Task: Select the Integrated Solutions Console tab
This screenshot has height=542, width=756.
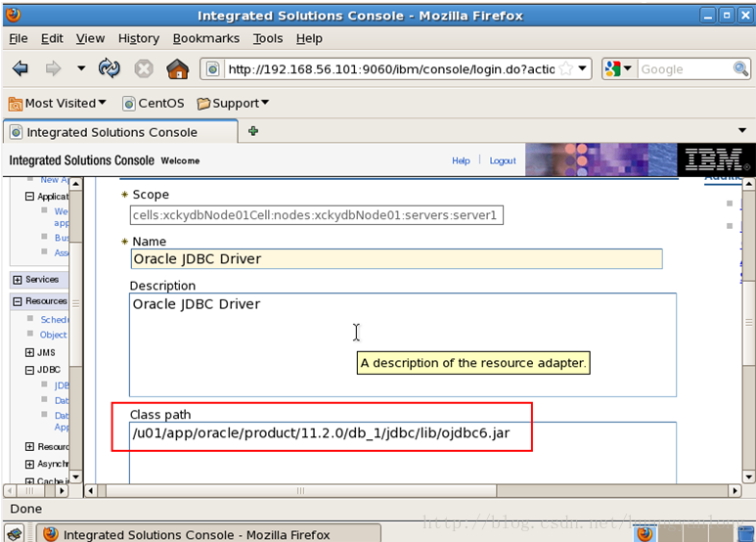Action: pos(120,132)
